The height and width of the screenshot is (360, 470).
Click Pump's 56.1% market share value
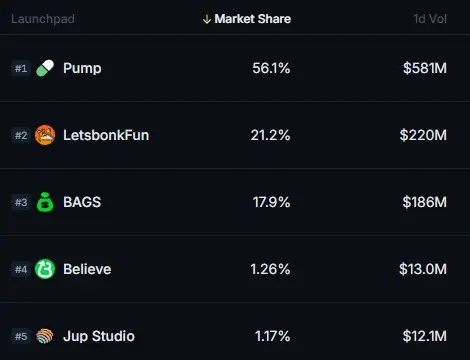click(271, 68)
